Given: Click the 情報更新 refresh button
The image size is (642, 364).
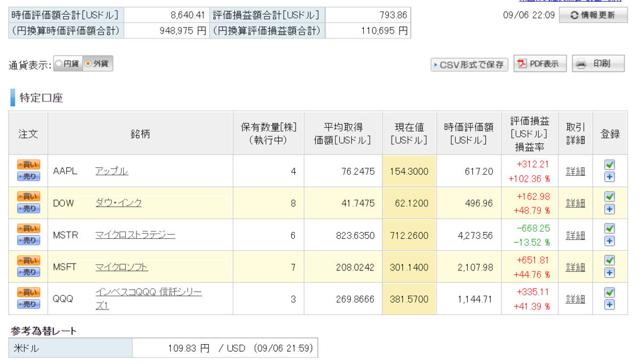Looking at the screenshot, I should 593,15.
